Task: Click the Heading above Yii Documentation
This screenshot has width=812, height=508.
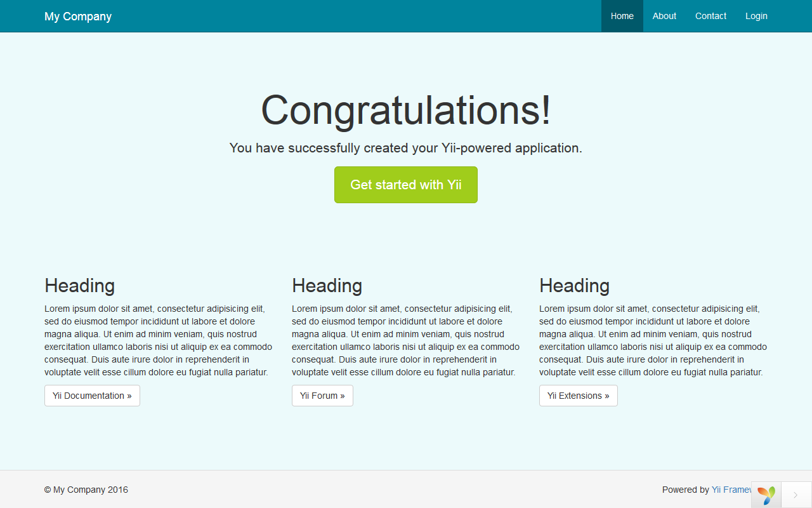Action: (x=79, y=286)
